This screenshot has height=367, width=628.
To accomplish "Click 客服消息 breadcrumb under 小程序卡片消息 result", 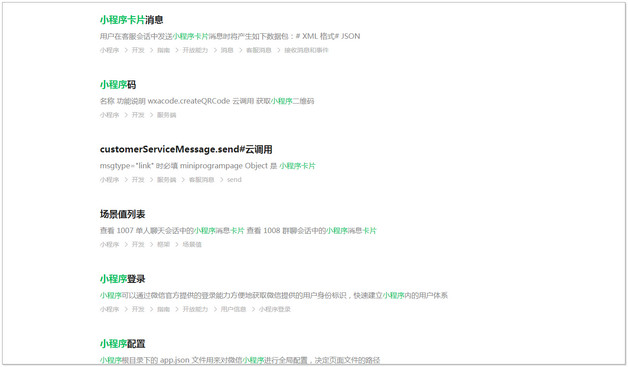I will pos(258,50).
